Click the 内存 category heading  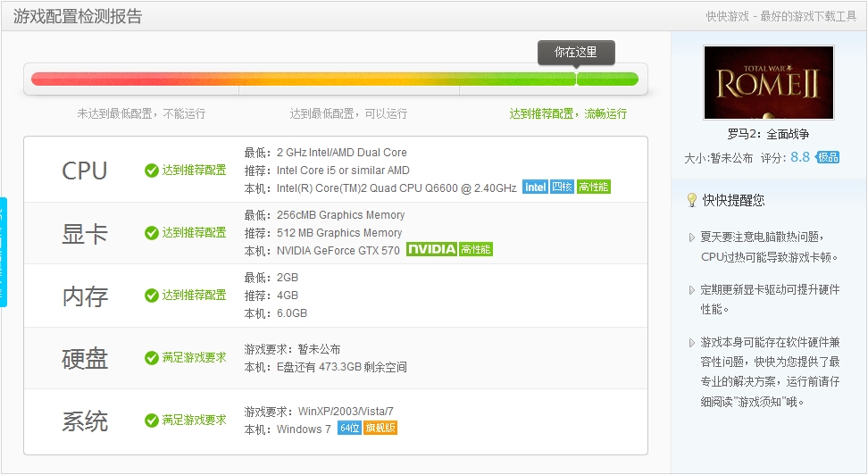pyautogui.click(x=85, y=296)
